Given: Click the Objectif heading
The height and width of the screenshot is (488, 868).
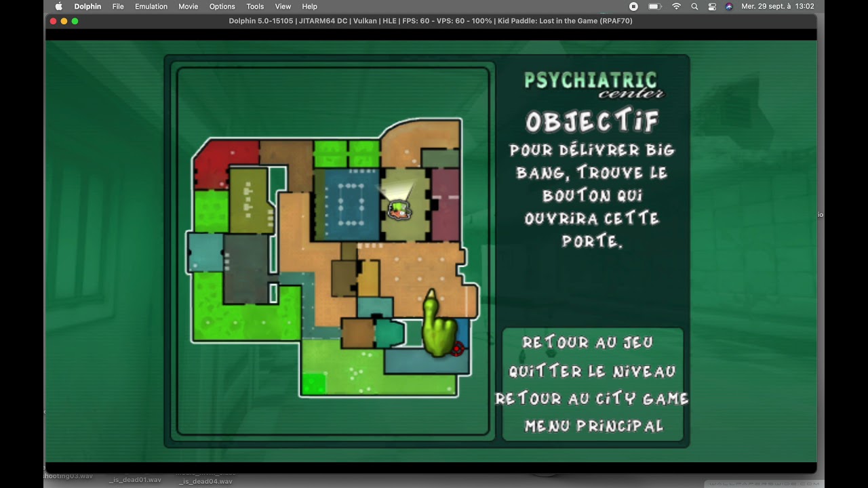Looking at the screenshot, I should [x=592, y=121].
